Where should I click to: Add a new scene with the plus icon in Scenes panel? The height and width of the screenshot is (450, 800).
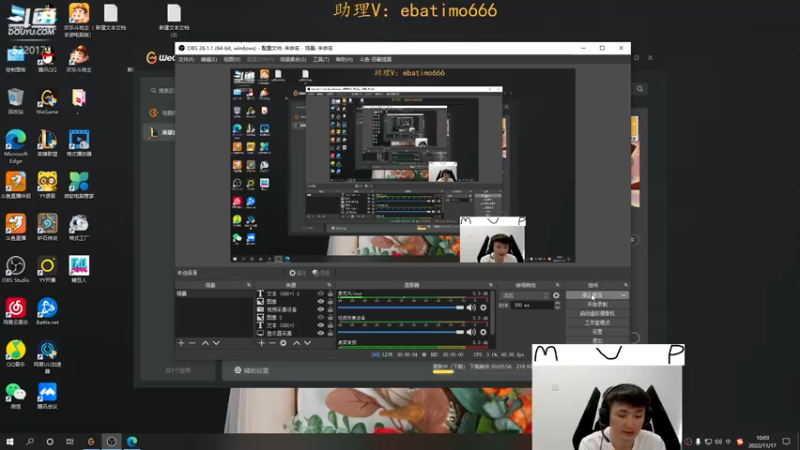coord(181,343)
